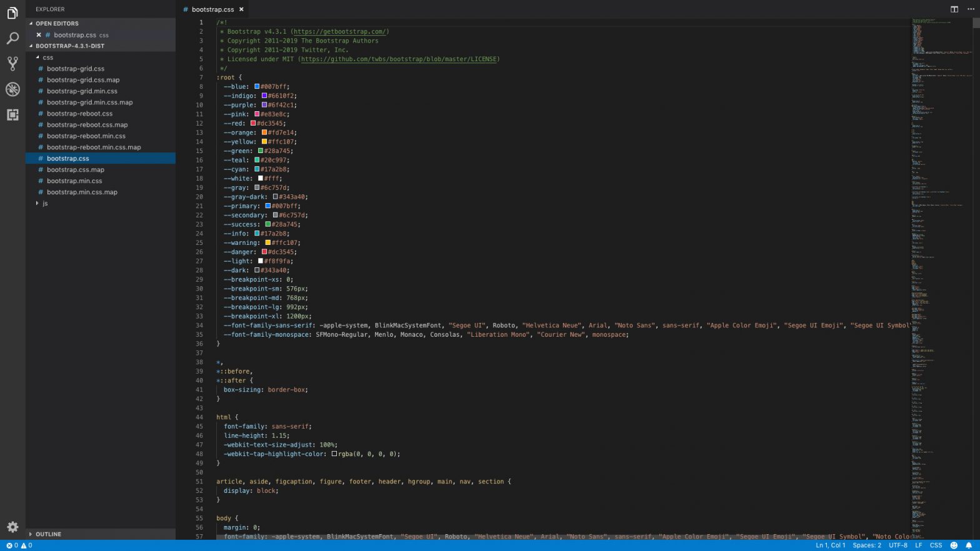Open bootstrap-grid.min.css.map file
The image size is (980, 551).
click(100, 102)
